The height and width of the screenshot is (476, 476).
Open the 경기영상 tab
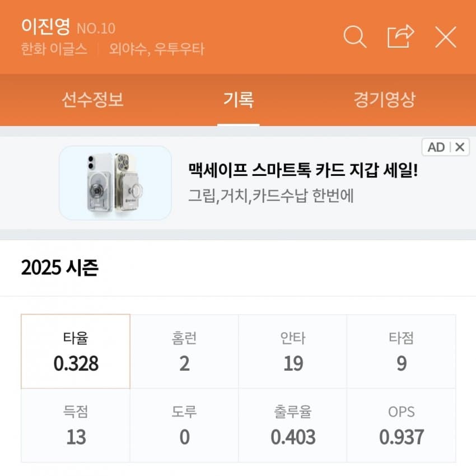click(384, 100)
